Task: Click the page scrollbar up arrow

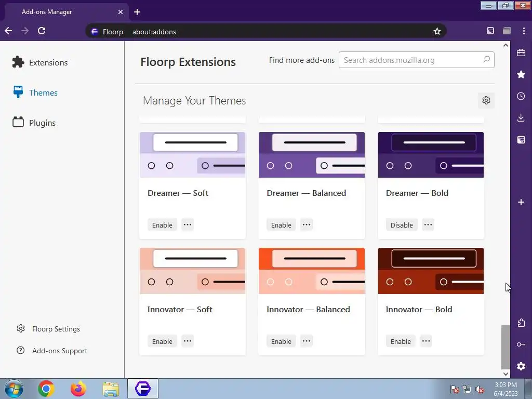Action: point(506,45)
